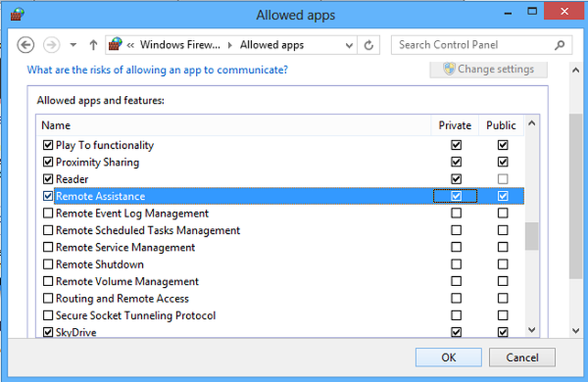588x382 pixels.
Task: Click the Back navigation arrow
Action: point(25,45)
